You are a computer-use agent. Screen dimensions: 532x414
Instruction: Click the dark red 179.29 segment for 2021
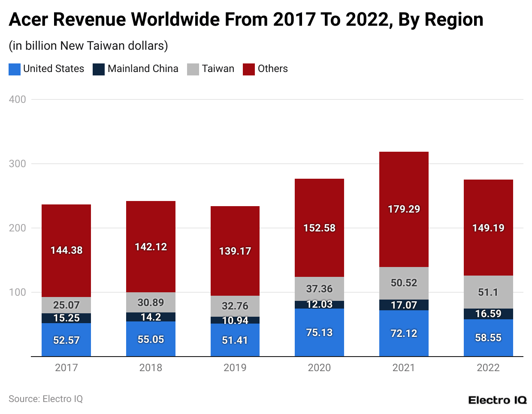click(x=403, y=210)
